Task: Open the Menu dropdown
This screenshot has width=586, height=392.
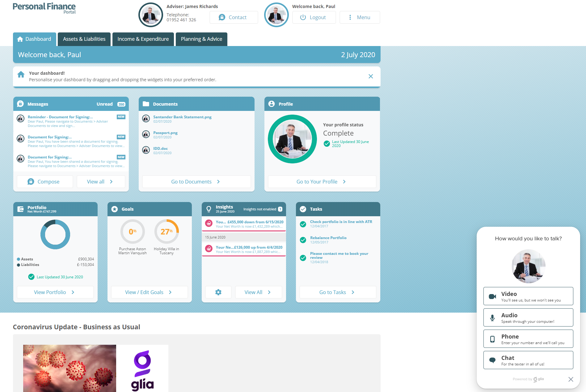Action: pos(360,17)
